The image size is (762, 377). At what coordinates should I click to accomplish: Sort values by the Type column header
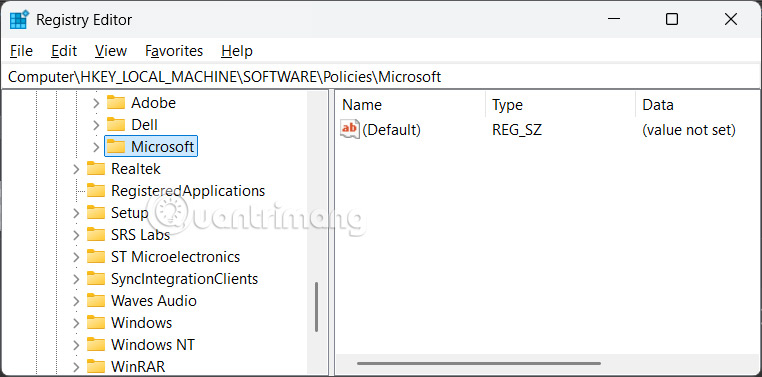tap(560, 104)
